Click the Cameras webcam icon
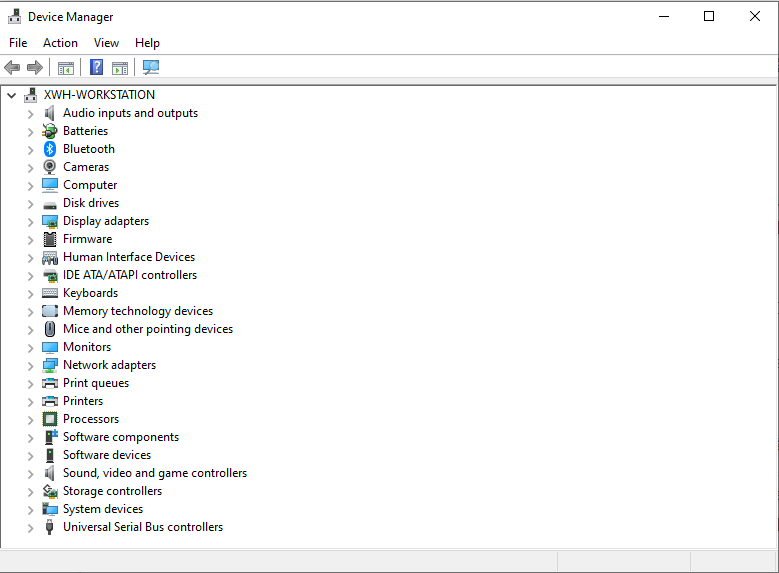The height and width of the screenshot is (573, 779). pyautogui.click(x=50, y=167)
